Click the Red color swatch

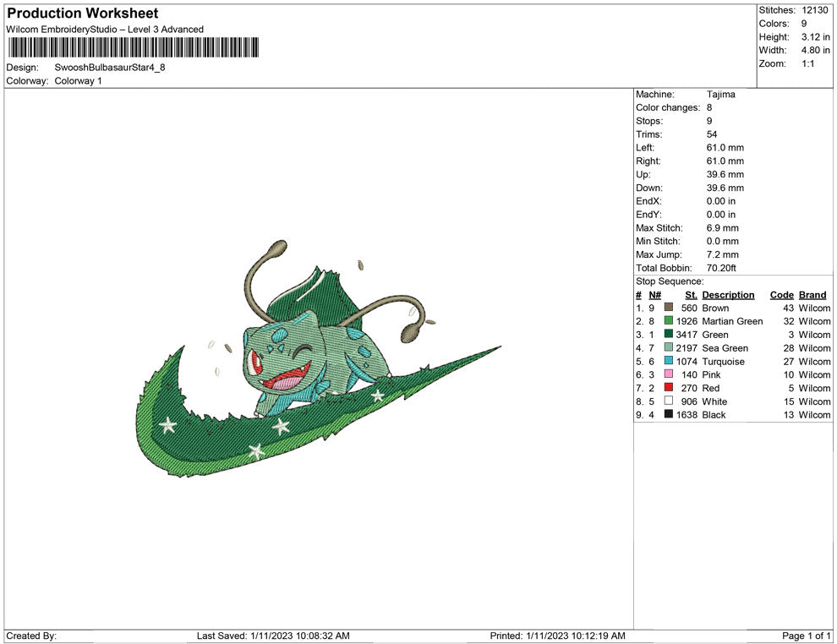tap(668, 387)
